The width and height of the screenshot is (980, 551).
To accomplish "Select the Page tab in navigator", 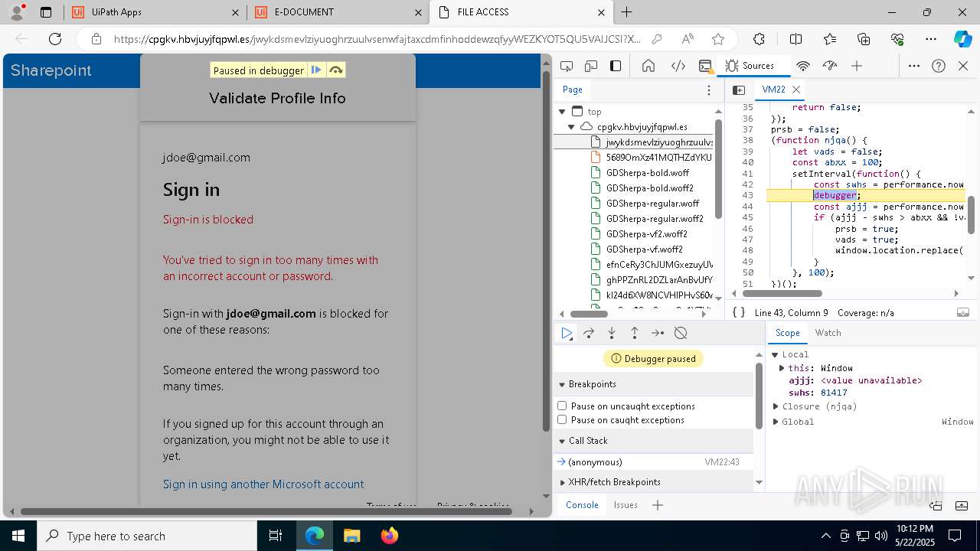I will click(573, 90).
